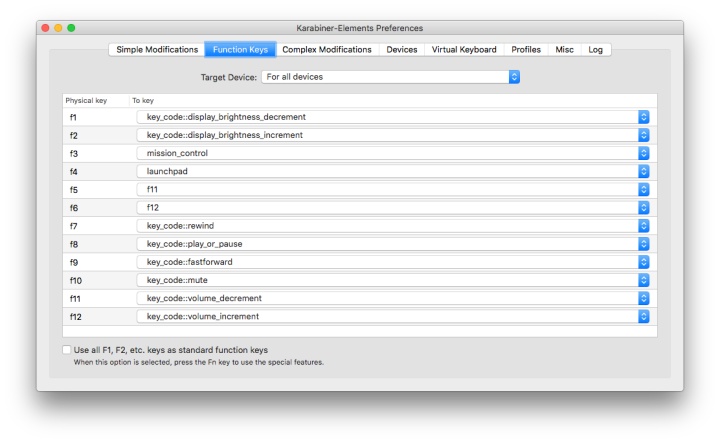Screen dimensions: 720x443
Task: Select the f9 physical key label
Action: point(74,263)
